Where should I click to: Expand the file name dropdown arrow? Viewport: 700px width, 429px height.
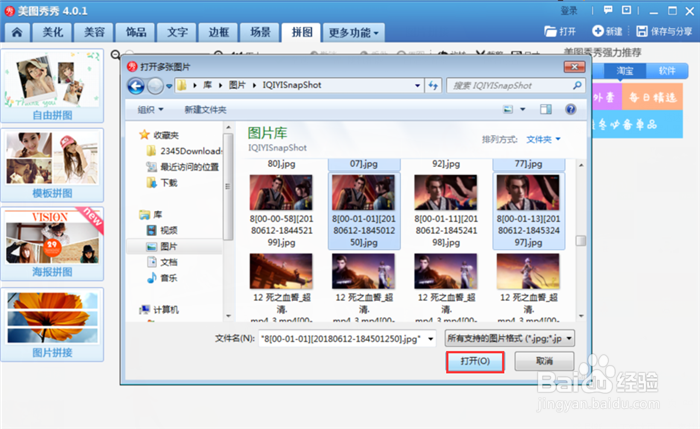(431, 339)
